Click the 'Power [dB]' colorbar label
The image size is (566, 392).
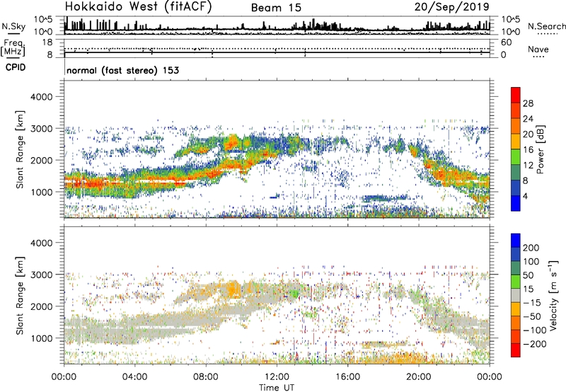(540, 149)
